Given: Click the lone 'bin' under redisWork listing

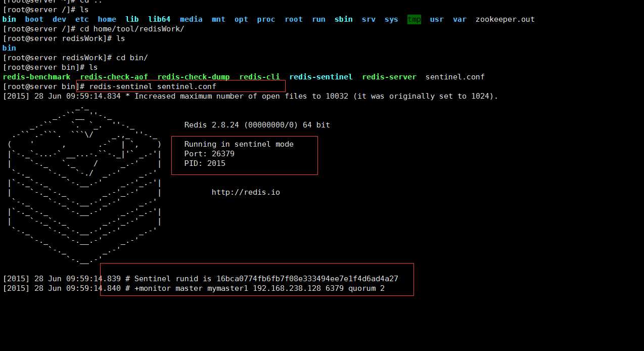Looking at the screenshot, I should [9, 48].
